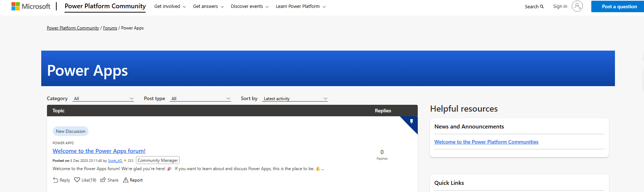Open the Forums breadcrumb link
Viewport: 644px width, 192px height.
pyautogui.click(x=110, y=28)
